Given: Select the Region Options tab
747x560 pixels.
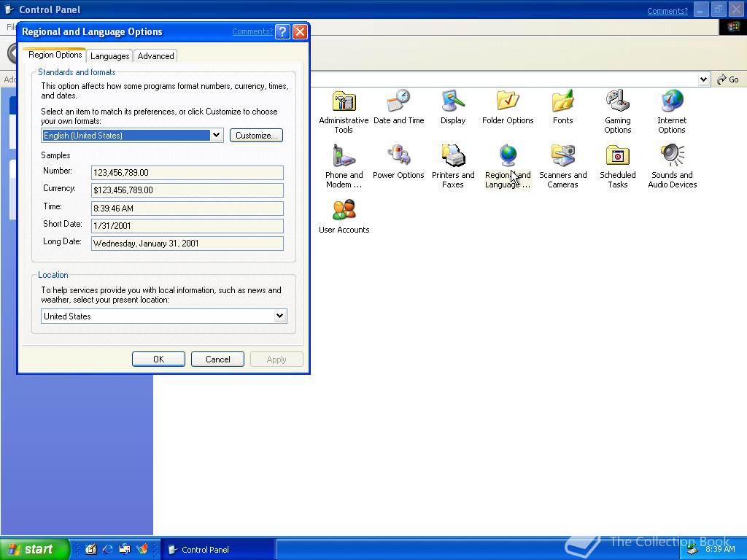Looking at the screenshot, I should point(55,55).
